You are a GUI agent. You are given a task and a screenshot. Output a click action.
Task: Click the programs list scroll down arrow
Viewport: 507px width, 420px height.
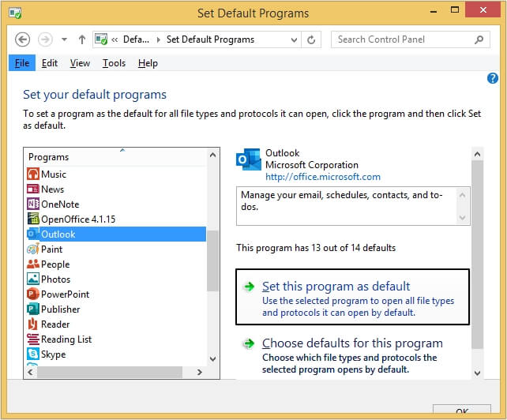coord(212,358)
